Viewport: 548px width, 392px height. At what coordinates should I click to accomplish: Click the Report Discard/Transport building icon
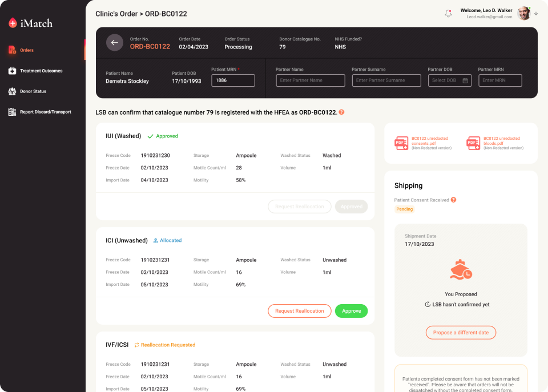point(12,112)
